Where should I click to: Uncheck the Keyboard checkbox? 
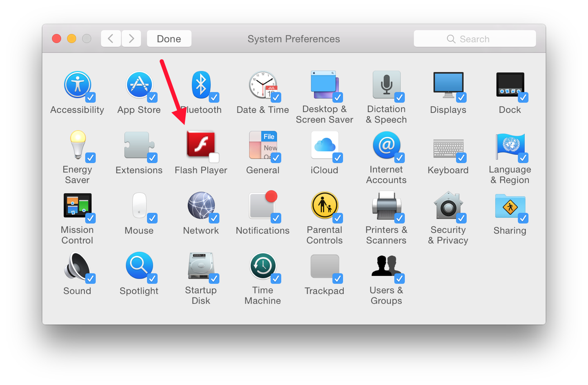[461, 157]
